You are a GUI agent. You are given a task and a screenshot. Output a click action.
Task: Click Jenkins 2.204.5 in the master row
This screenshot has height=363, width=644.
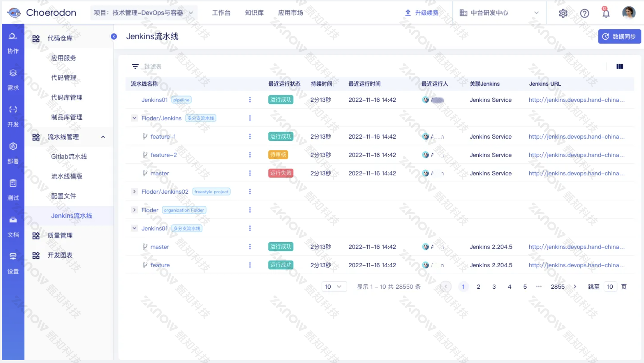point(491,247)
